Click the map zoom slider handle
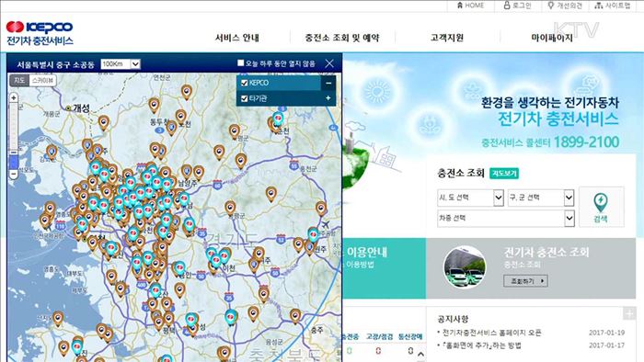Image resolution: width=644 pixels, height=362 pixels. tap(14, 162)
